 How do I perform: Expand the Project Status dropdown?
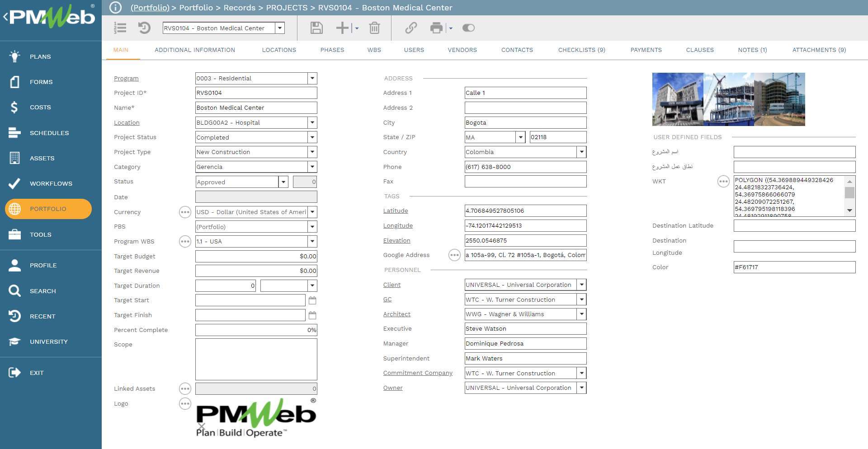tap(312, 137)
